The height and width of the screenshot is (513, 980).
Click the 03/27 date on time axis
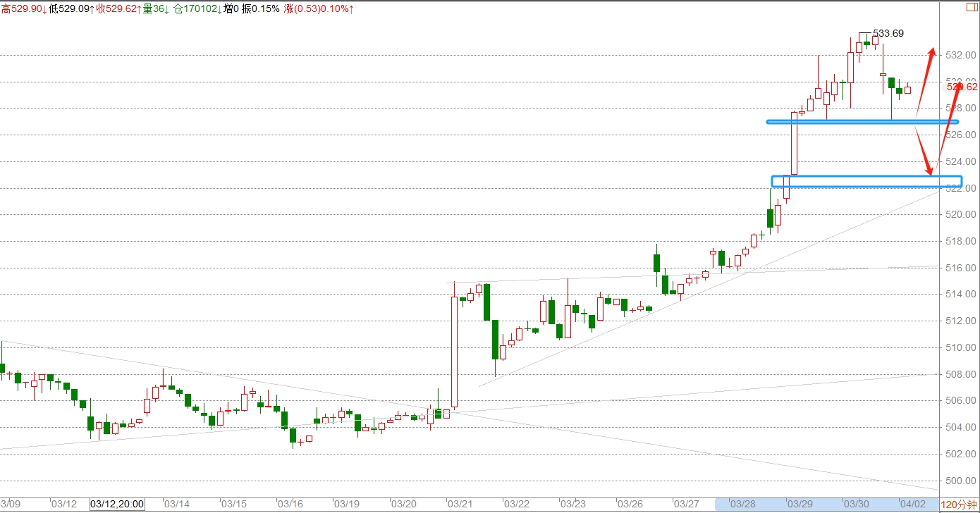687,505
